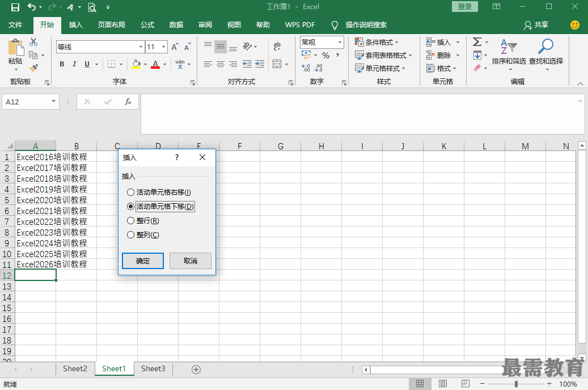Switch to 数据 ribbon tab
Screen dimensions: 588x390
click(176, 25)
